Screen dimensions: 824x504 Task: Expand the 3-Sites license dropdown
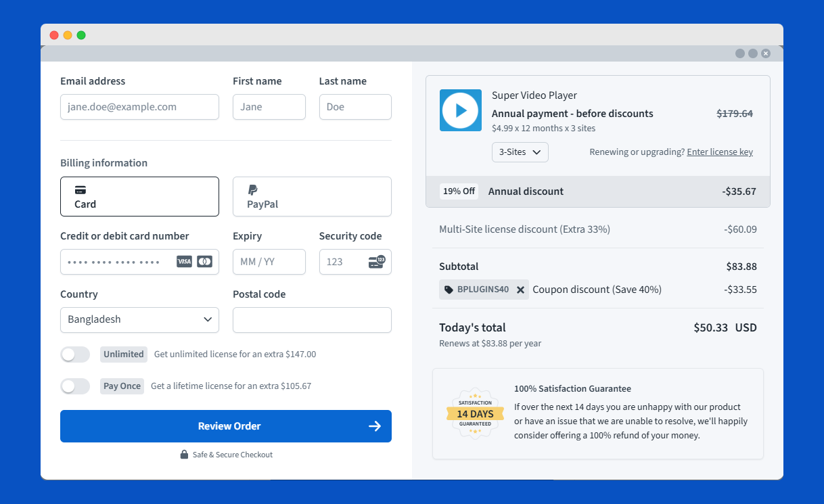point(520,152)
